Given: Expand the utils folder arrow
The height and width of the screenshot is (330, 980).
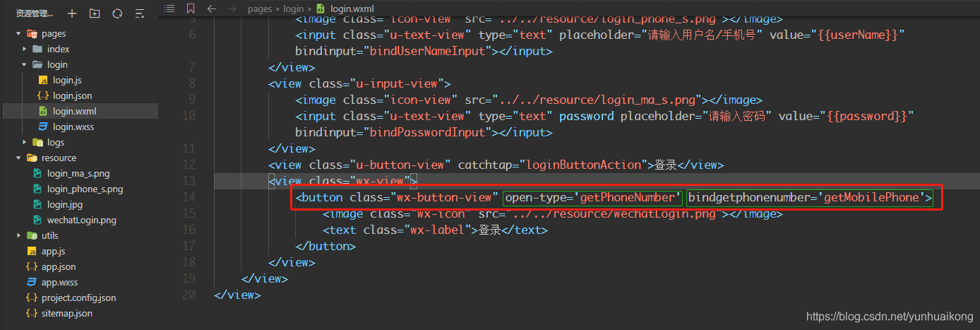Looking at the screenshot, I should 18,235.
